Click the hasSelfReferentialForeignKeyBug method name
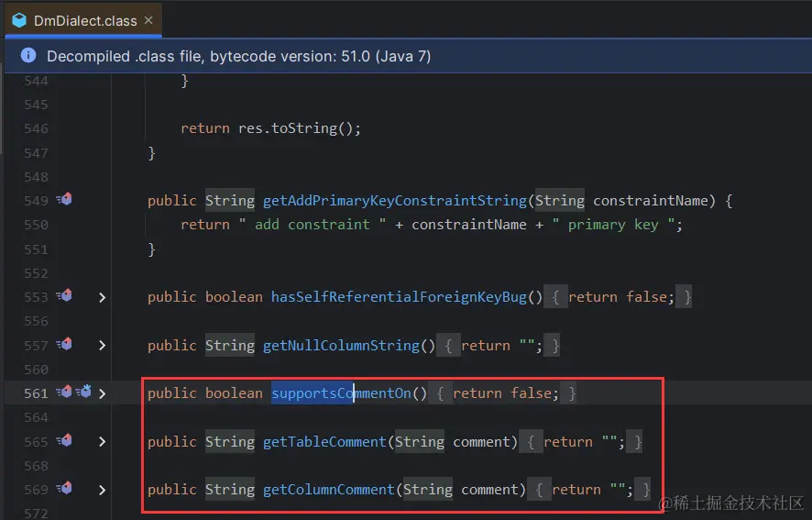Viewport: 812px width, 520px height. coord(399,297)
